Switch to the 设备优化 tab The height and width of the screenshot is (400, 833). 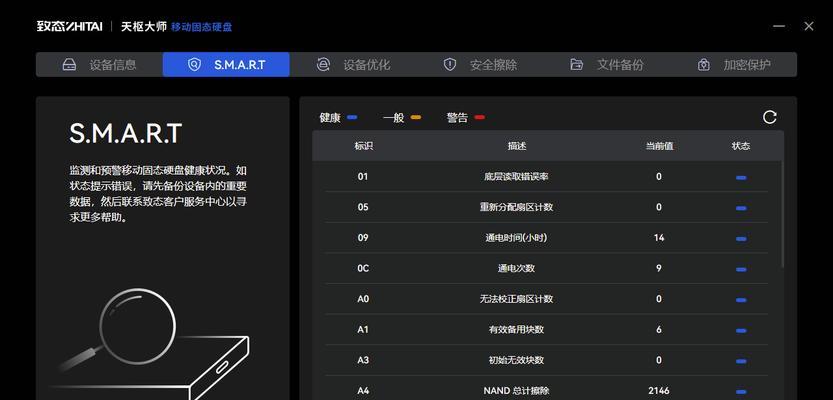coord(353,65)
